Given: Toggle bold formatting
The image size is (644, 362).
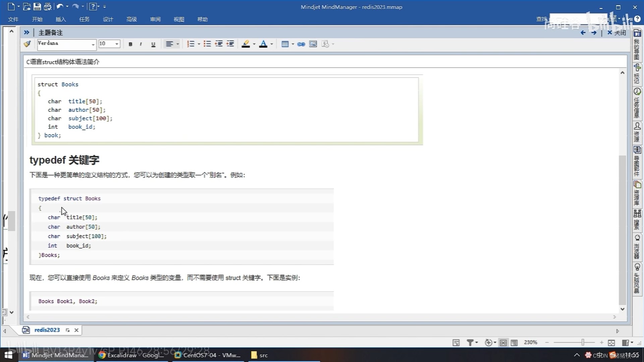Looking at the screenshot, I should point(130,44).
